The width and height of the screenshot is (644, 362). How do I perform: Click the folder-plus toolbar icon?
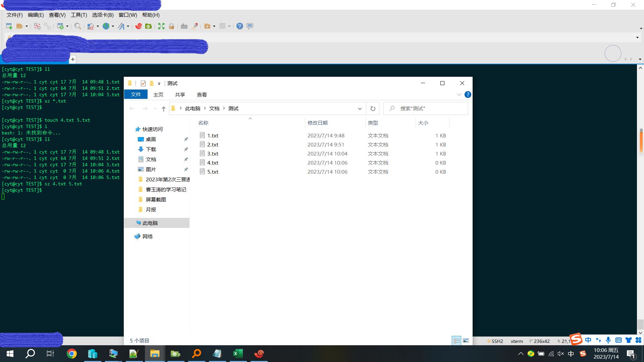(x=207, y=26)
